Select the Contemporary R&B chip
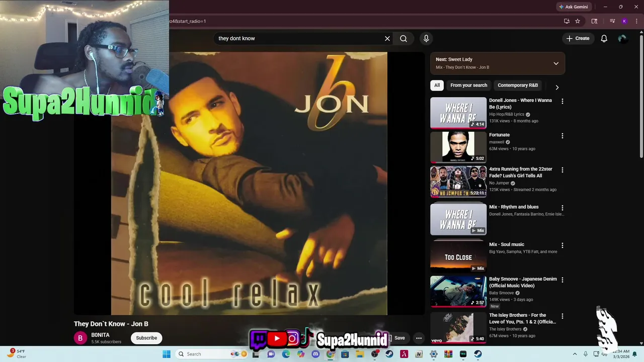Screen dimensions: 644x362 [518, 85]
